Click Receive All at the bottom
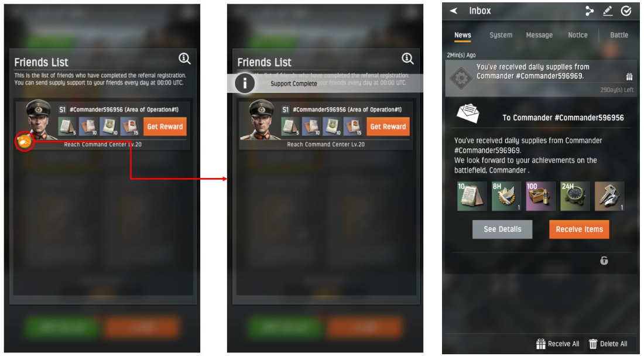This screenshot has height=356, width=644. point(558,344)
